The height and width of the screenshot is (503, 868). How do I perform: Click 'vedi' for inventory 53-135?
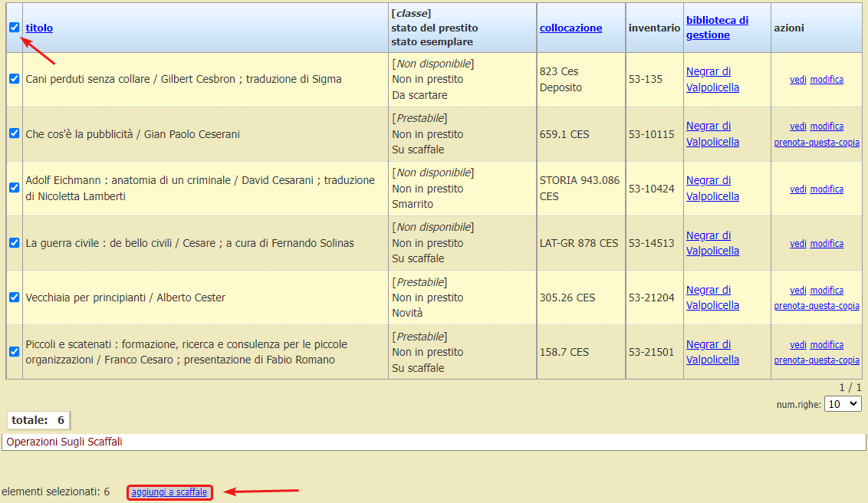click(x=798, y=80)
